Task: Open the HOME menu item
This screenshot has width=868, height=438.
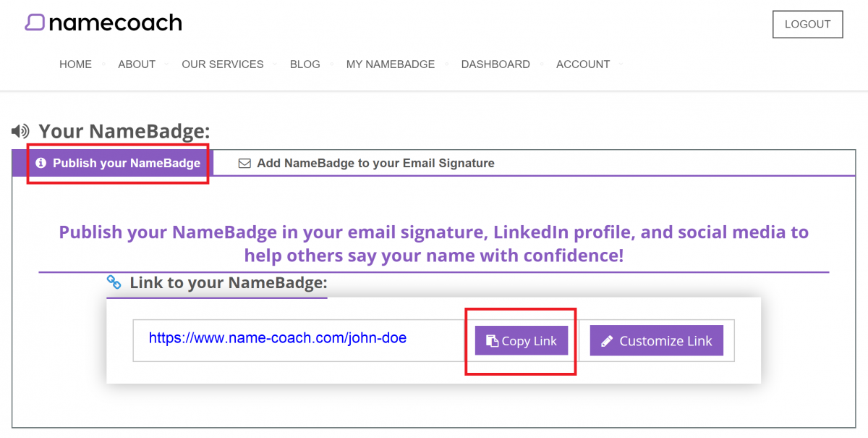Action: [x=75, y=64]
